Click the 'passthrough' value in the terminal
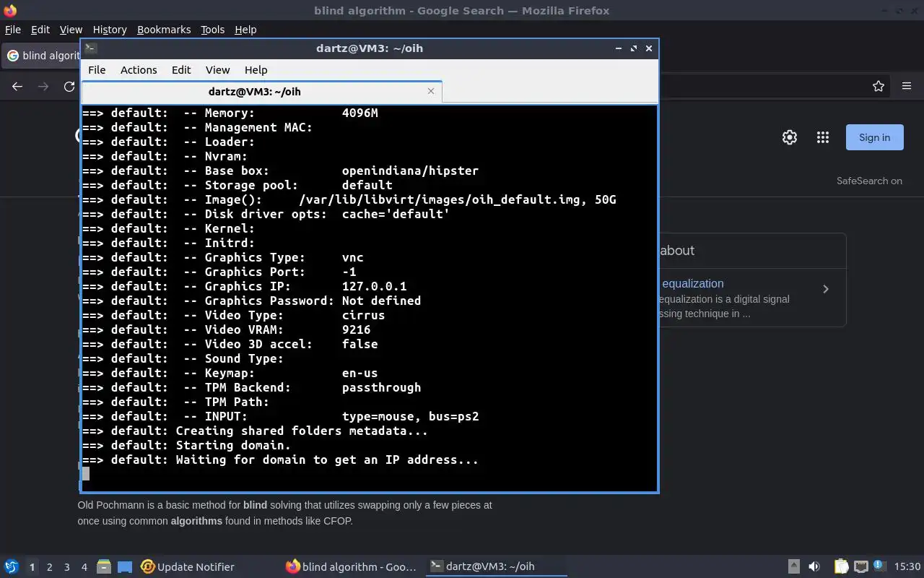924x578 pixels. coord(381,387)
